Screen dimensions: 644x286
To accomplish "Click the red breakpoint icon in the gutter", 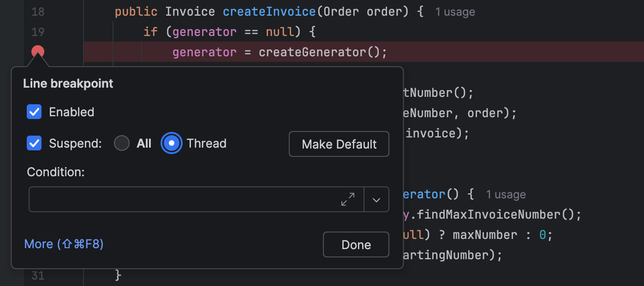I will pyautogui.click(x=38, y=52).
